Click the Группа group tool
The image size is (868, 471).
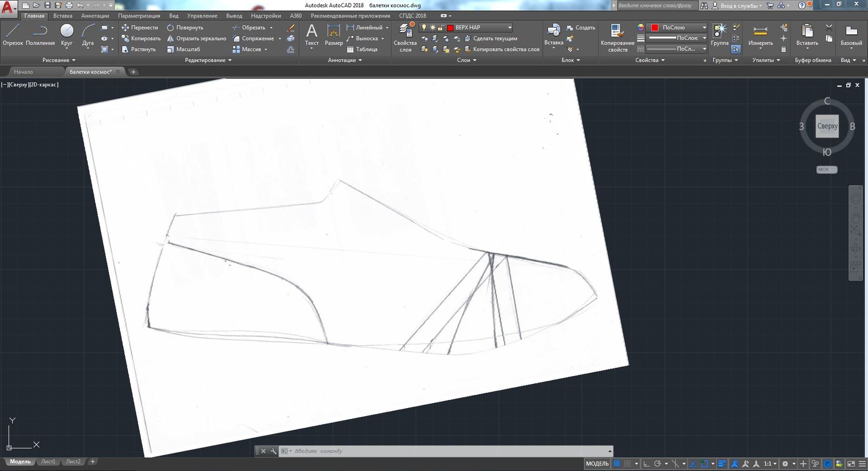[x=720, y=35]
